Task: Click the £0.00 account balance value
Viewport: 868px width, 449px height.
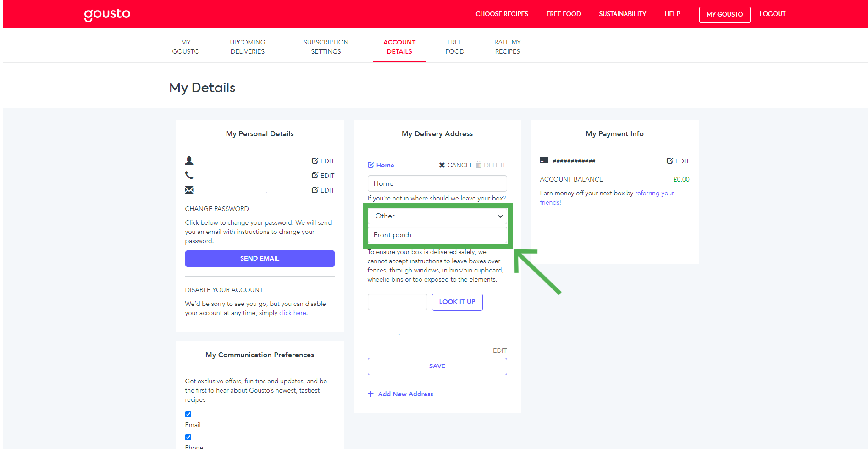Action: pyautogui.click(x=681, y=179)
